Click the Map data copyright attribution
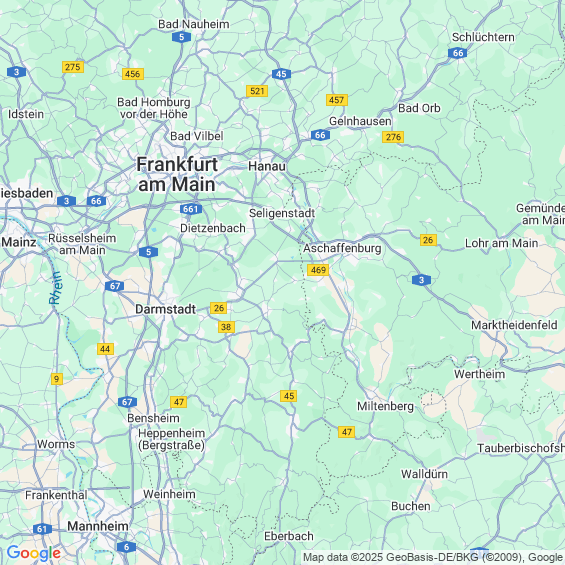Screen dimensions: 565x565 coord(433,557)
